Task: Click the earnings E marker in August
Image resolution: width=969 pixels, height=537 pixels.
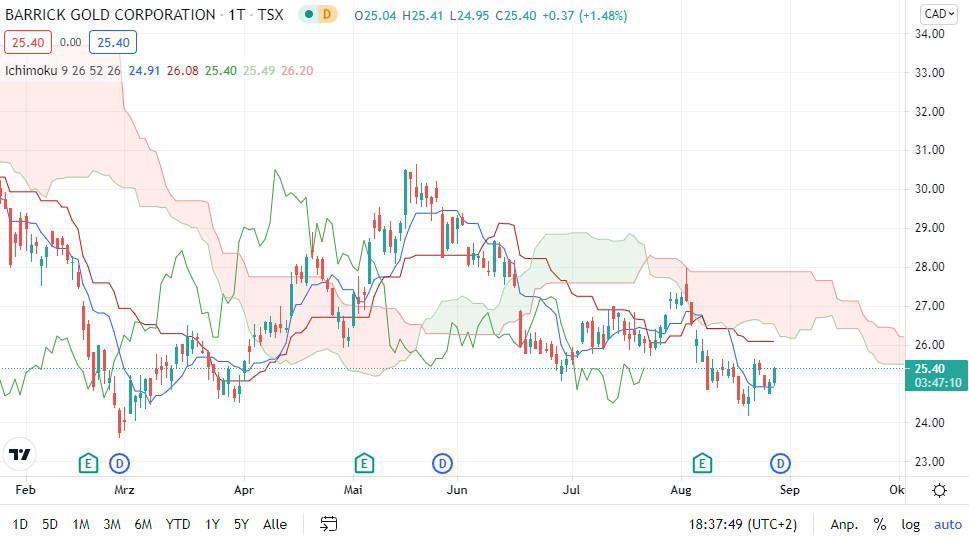Action: (702, 463)
